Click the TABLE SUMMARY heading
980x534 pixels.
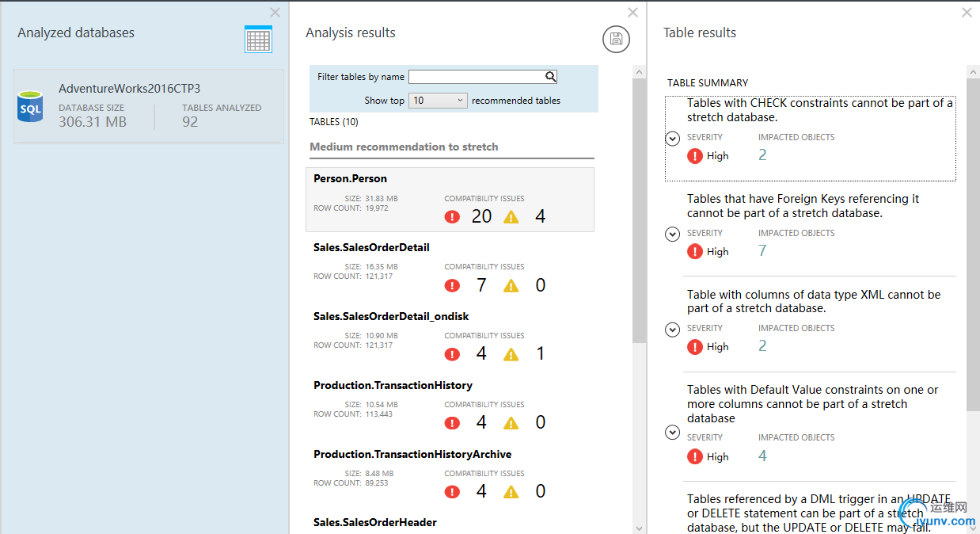click(708, 82)
